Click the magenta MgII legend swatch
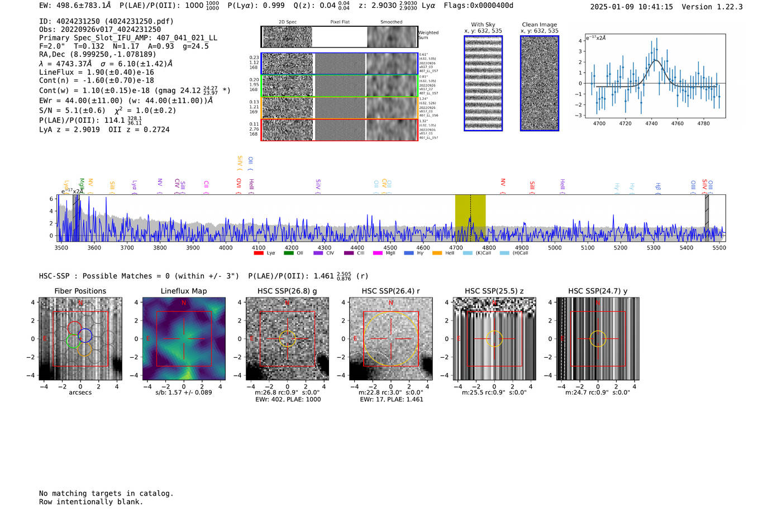782x532 pixels. tap(378, 253)
